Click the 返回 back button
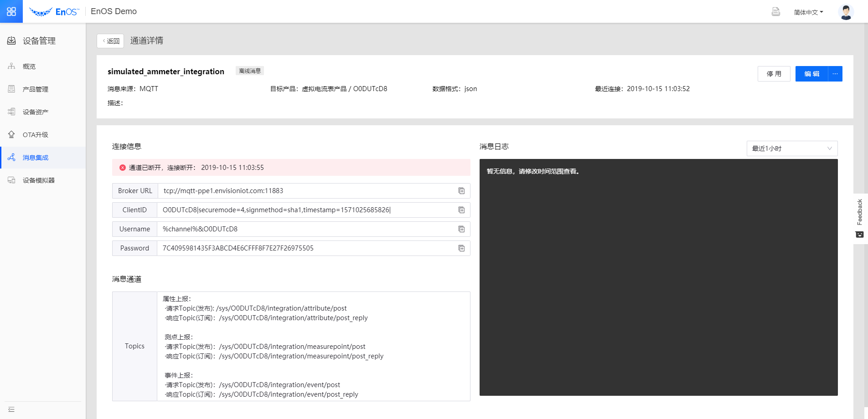 pos(110,41)
